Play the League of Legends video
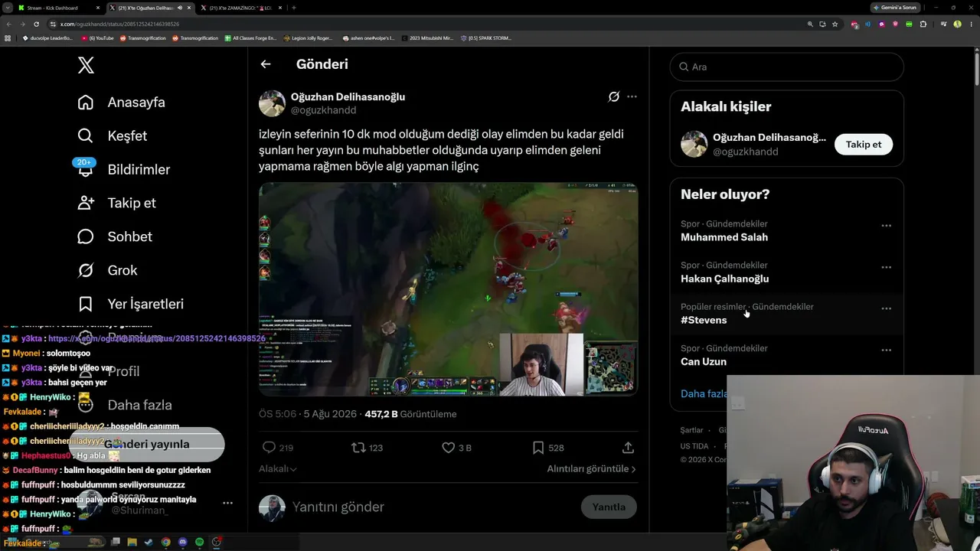 tap(448, 289)
